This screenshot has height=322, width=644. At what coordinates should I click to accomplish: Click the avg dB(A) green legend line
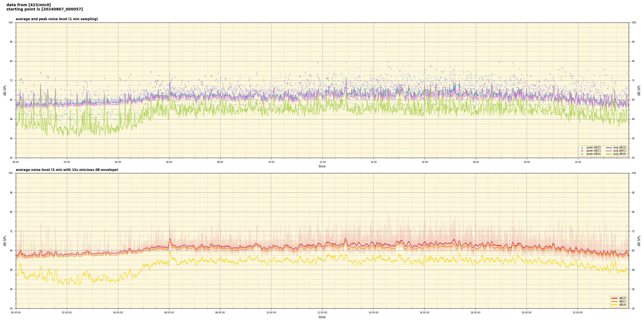click(609, 154)
